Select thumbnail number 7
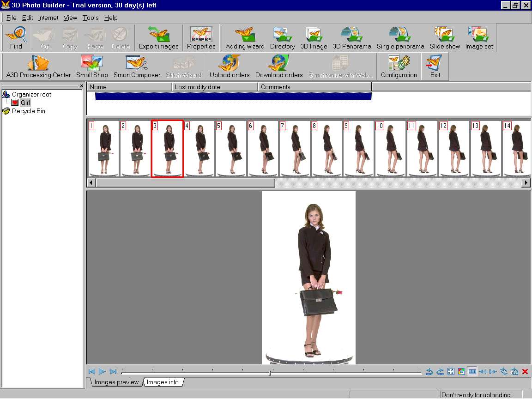This screenshot has width=532, height=399. tap(295, 149)
